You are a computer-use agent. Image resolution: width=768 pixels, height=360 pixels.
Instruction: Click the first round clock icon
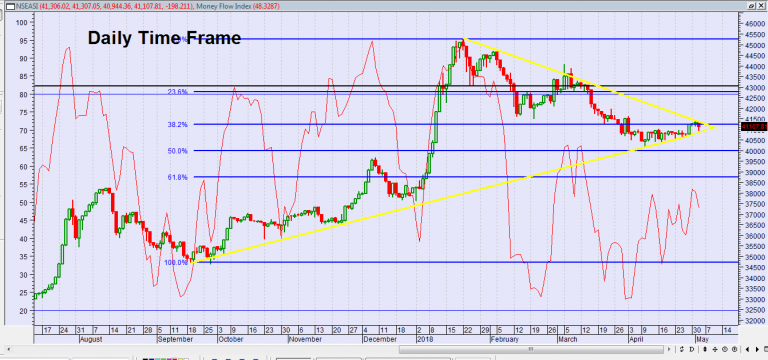click(x=725, y=349)
